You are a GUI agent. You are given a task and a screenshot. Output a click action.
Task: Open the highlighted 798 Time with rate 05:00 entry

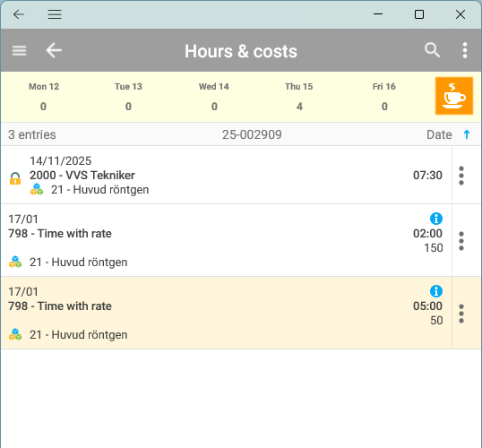(x=227, y=313)
